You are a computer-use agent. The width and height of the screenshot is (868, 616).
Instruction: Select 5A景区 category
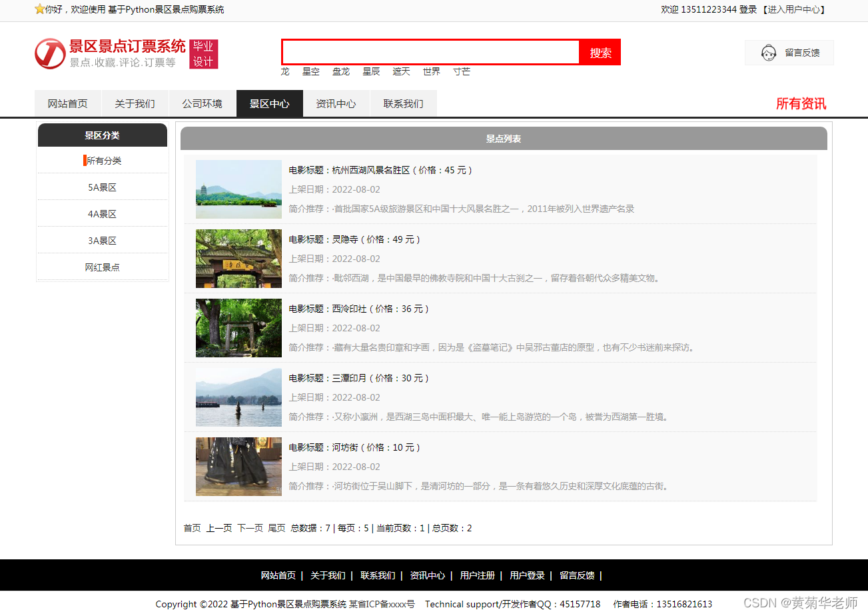103,187
